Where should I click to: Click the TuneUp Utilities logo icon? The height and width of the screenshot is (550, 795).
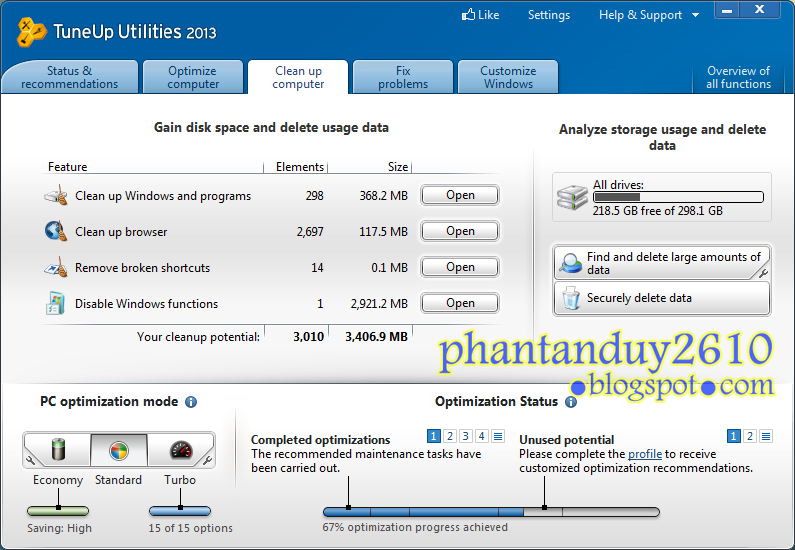31,32
